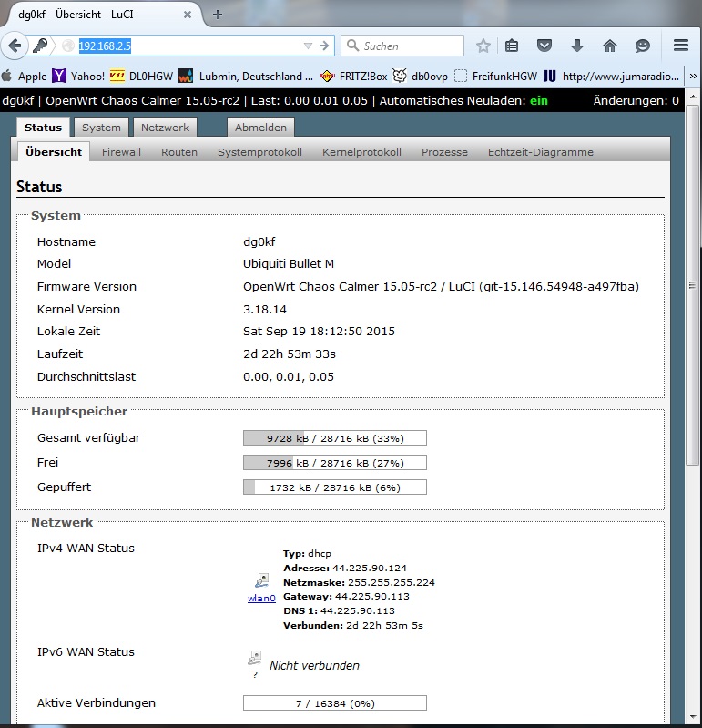The height and width of the screenshot is (728, 702).
Task: Open the Apple bookmark
Action: pos(24,76)
